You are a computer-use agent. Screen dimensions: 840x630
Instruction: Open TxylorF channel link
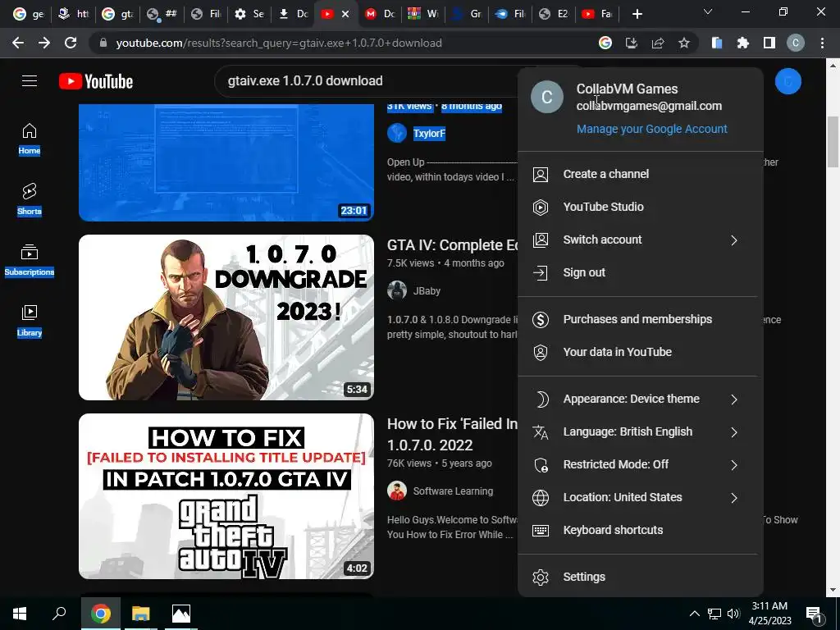(429, 134)
